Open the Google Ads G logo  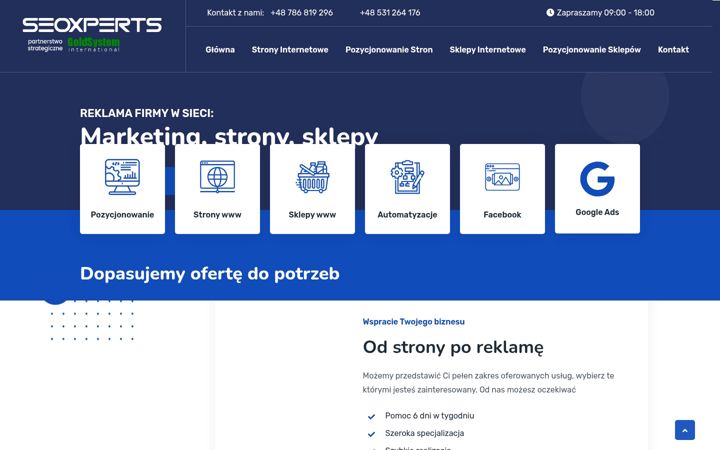click(597, 178)
